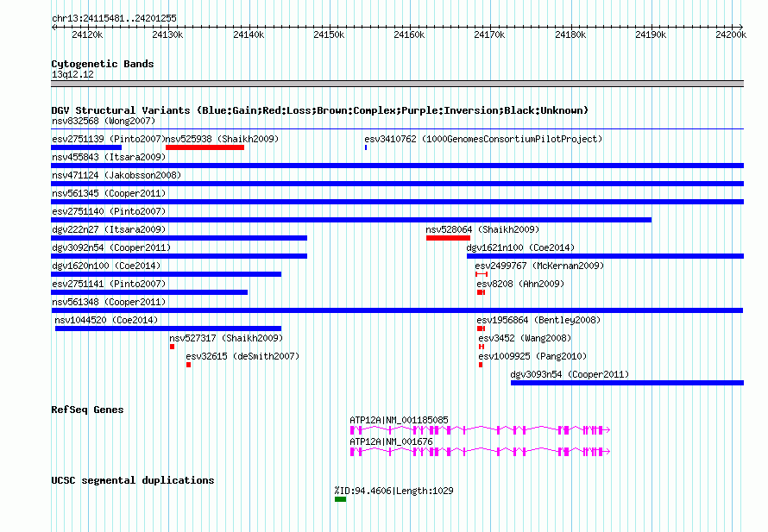The height and width of the screenshot is (532, 768).
Task: Click the nsv527317 (Shaikh2009) label
Action: click(226, 338)
